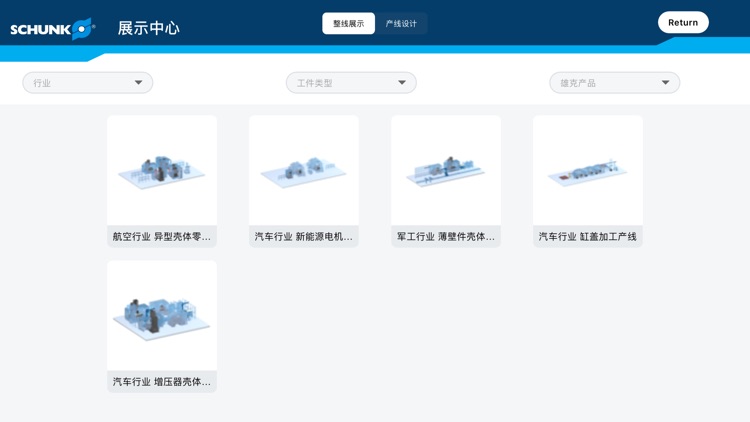Open the 汽车行业 缸盖加工产线 image
Image resolution: width=750 pixels, height=422 pixels.
click(x=588, y=170)
